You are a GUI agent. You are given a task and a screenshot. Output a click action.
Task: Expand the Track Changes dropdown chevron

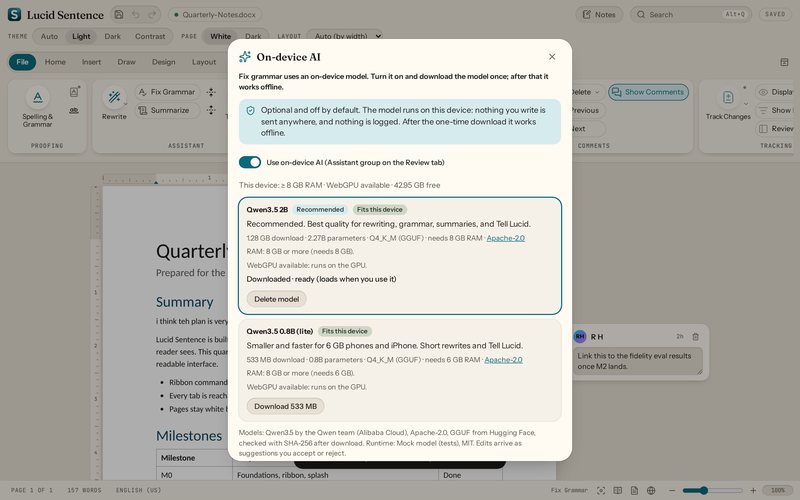[x=745, y=104]
